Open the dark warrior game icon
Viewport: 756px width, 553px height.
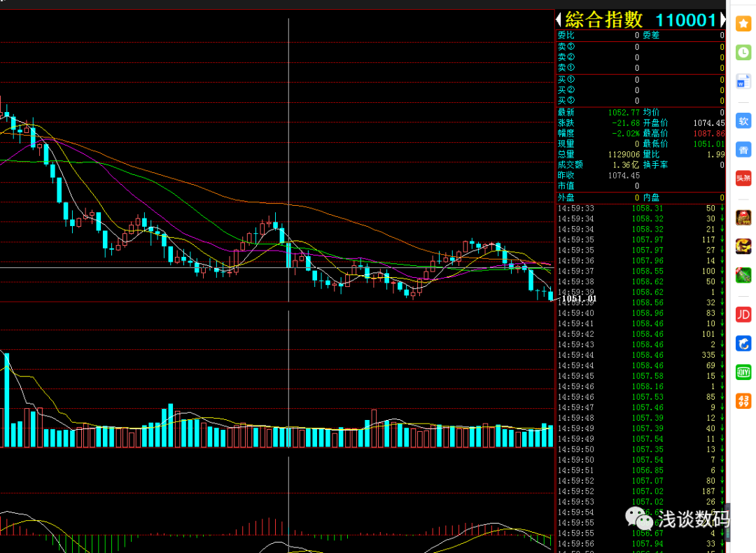[743, 247]
